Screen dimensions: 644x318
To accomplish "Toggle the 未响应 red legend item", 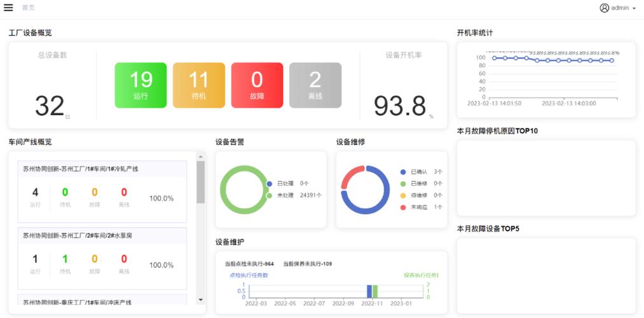I will pyautogui.click(x=421, y=207).
